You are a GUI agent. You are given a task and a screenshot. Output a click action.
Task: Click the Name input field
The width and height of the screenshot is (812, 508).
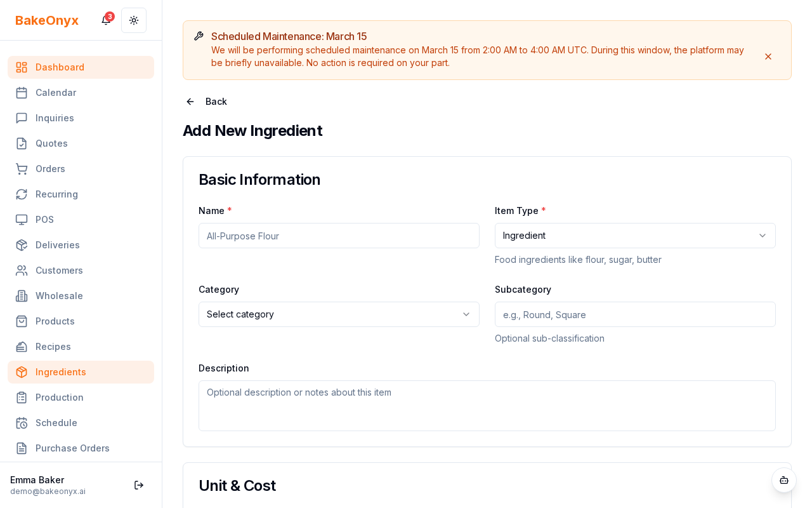coord(339,236)
